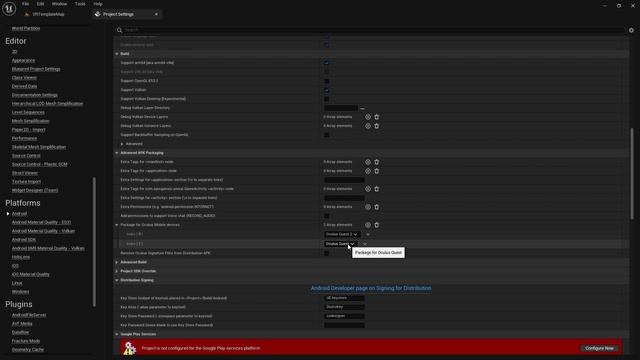Image resolution: width=640 pixels, height=360 pixels.
Task: Check Remove Oculus Signature Files from Distribution APK
Action: tap(327, 253)
